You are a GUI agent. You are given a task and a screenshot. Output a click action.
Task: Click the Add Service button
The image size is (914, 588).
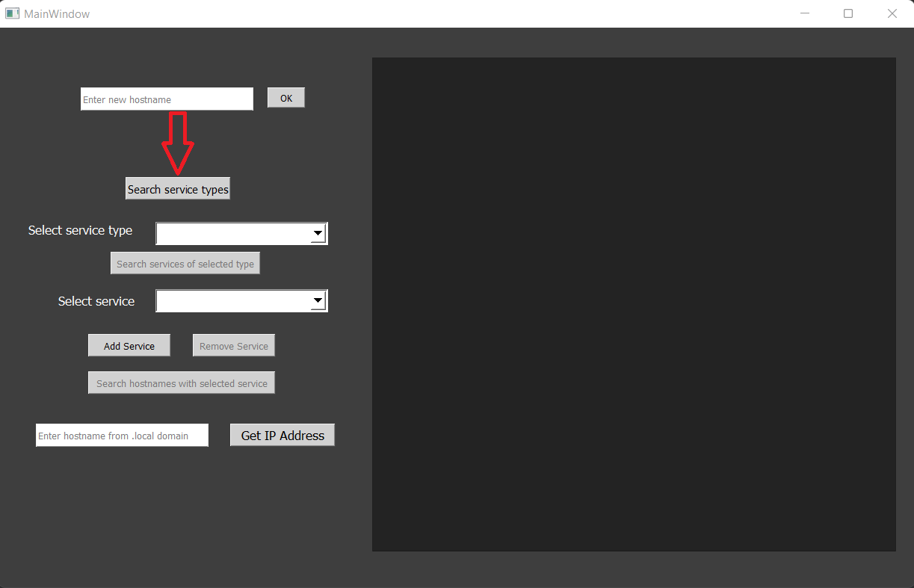pos(129,346)
